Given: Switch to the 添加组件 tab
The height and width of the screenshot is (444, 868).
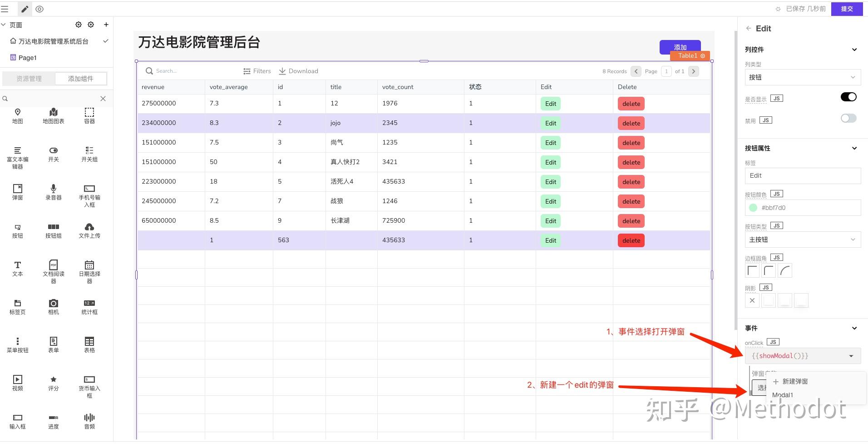Looking at the screenshot, I should [81, 79].
